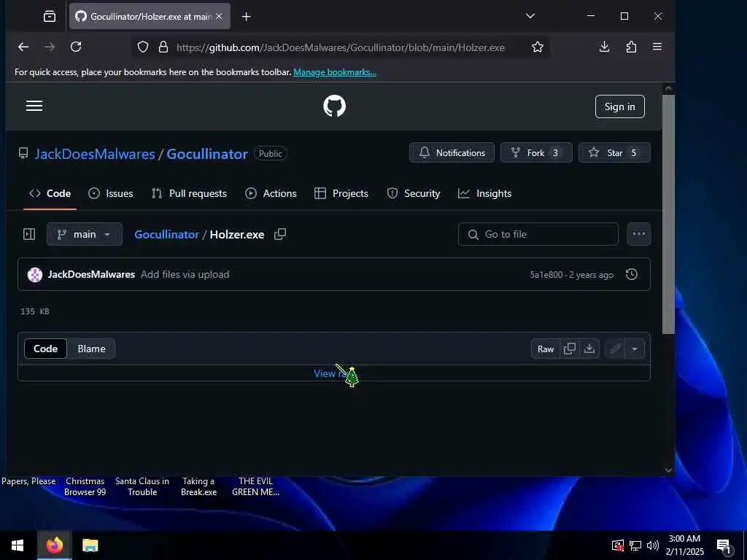Open the main branch dropdown
The height and width of the screenshot is (560, 747).
(85, 234)
